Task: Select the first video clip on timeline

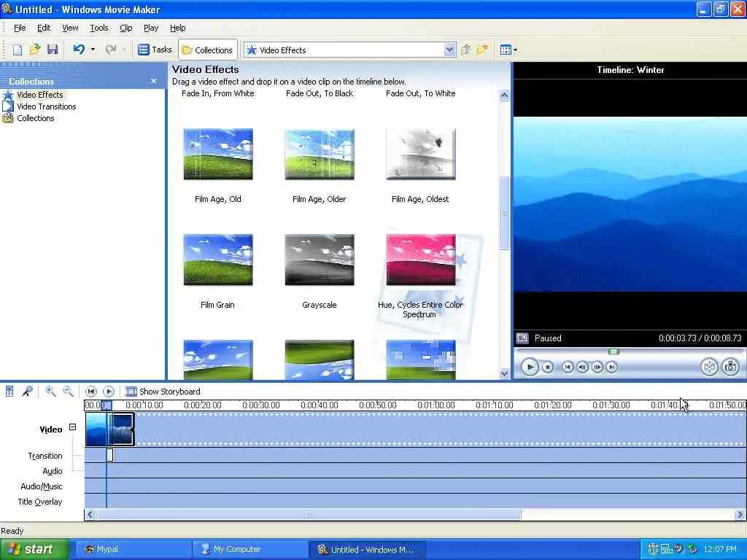Action: coord(96,429)
